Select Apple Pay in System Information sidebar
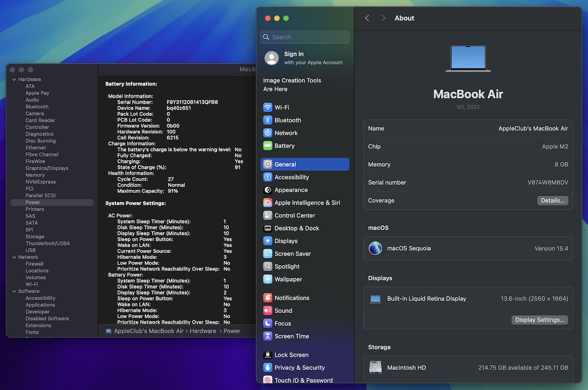This screenshot has height=390, width=588. 37,93
